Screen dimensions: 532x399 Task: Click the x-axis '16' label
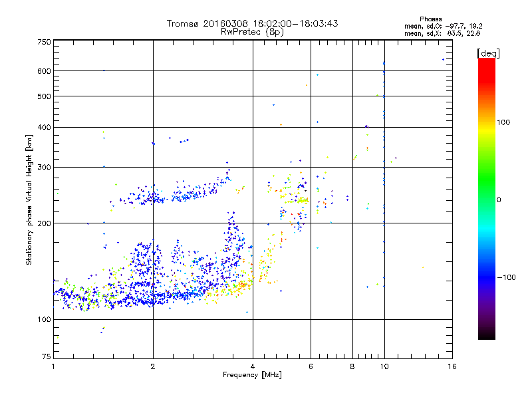452,366
